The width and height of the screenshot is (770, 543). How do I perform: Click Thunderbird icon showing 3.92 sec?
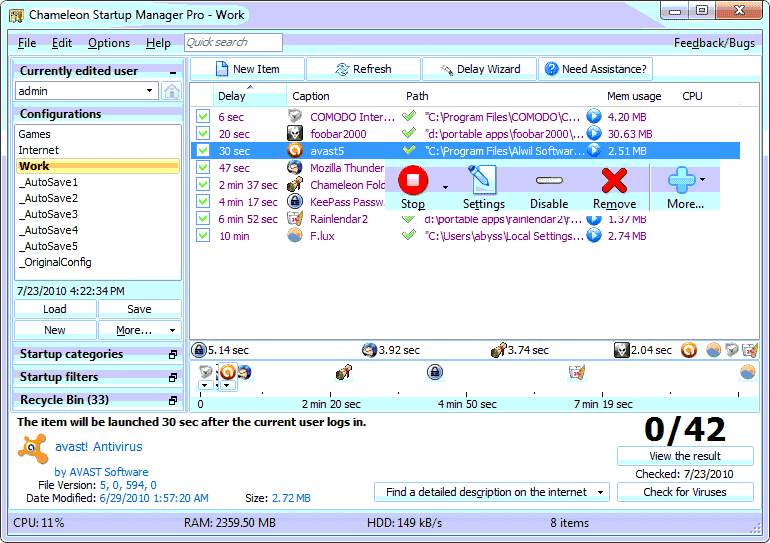point(369,350)
